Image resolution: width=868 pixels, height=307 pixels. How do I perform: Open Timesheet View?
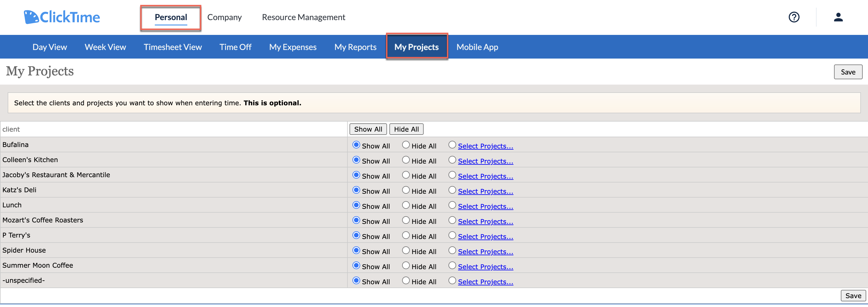tap(173, 47)
